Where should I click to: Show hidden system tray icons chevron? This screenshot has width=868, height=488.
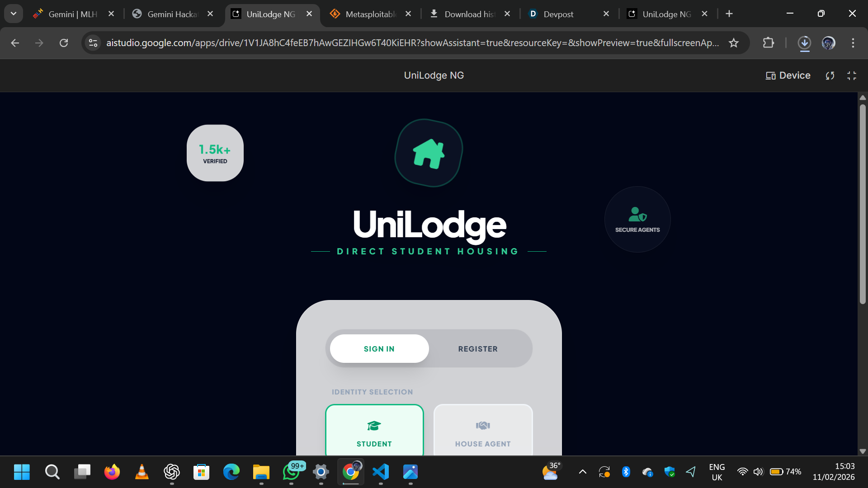click(x=583, y=472)
